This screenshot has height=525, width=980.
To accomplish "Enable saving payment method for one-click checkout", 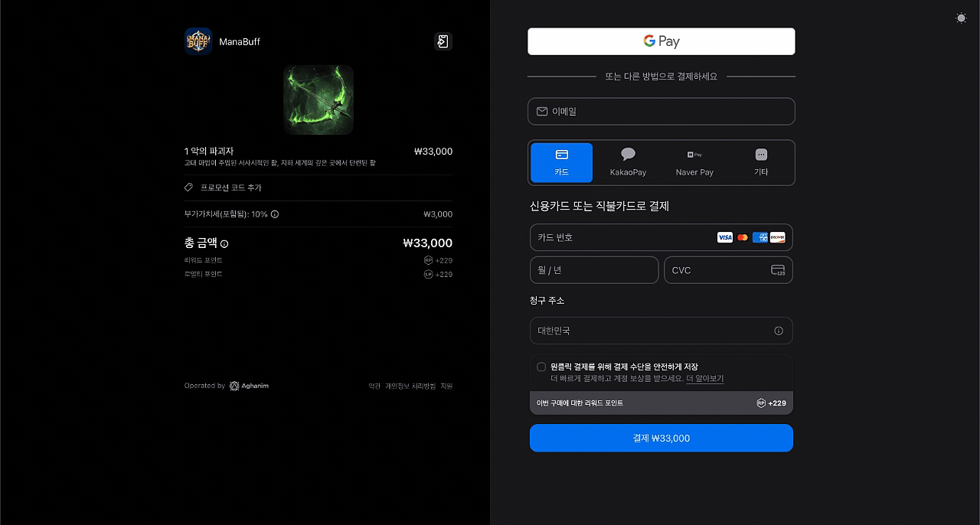I will tap(541, 367).
